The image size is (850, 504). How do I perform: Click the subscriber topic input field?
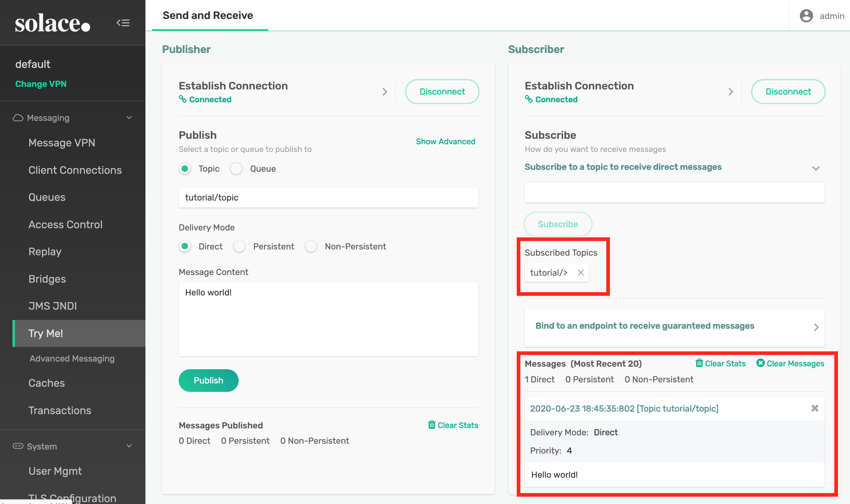[x=674, y=192]
